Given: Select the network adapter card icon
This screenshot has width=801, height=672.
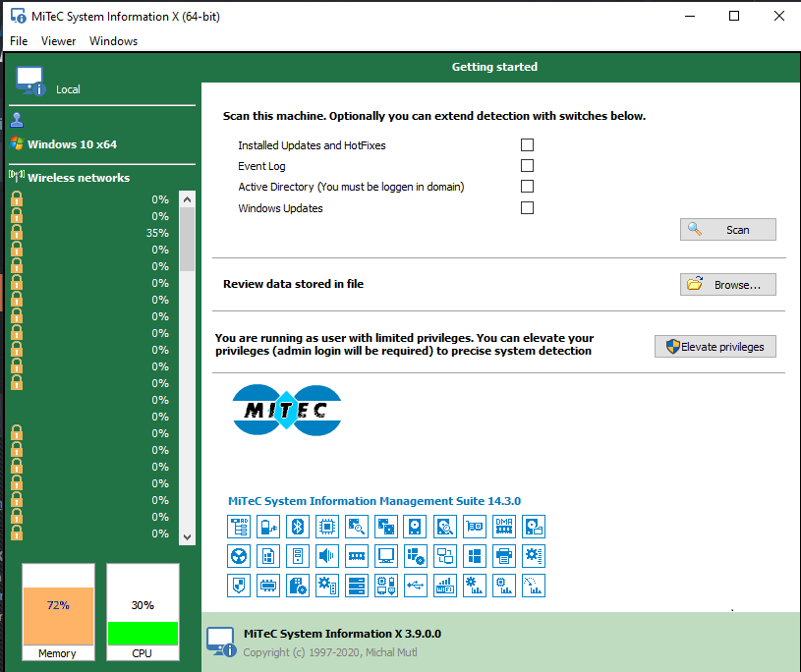Looking at the screenshot, I should pyautogui.click(x=475, y=527).
